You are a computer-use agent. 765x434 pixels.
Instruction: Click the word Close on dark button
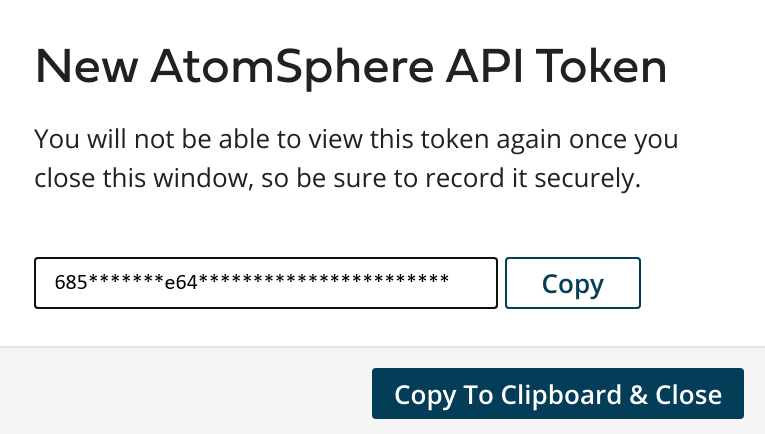coord(688,395)
